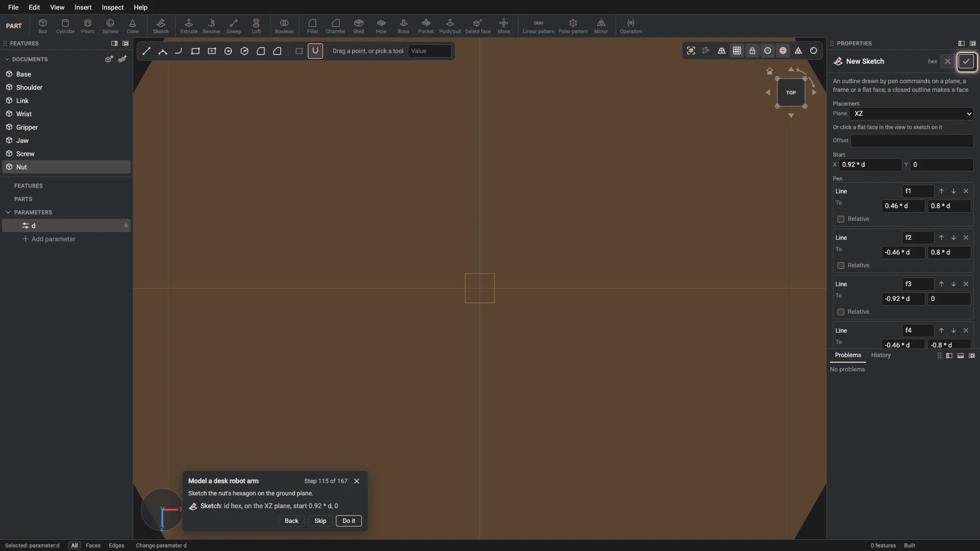Open the Plane XZ dropdown
This screenshot has height=551, width=980.
tap(912, 114)
